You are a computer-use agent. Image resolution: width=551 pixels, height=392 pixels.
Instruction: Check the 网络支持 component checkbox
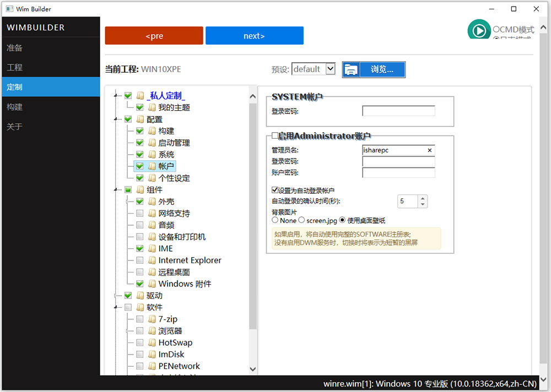coord(140,213)
